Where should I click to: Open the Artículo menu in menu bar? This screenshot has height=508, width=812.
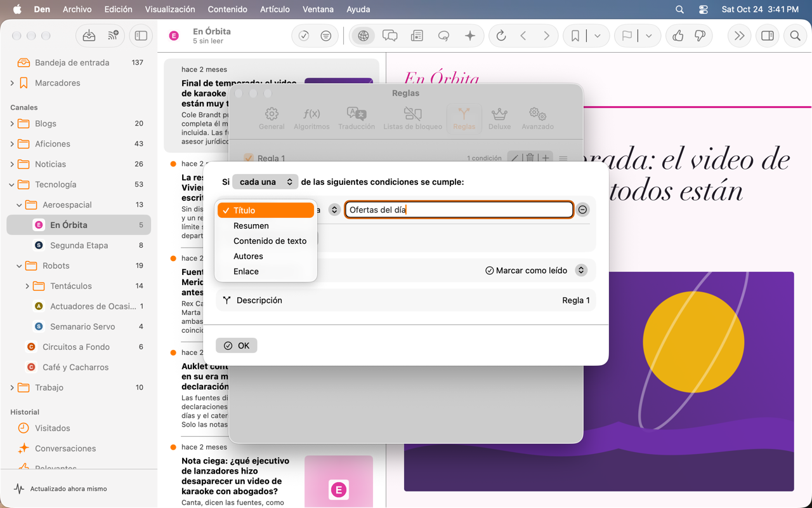275,10
